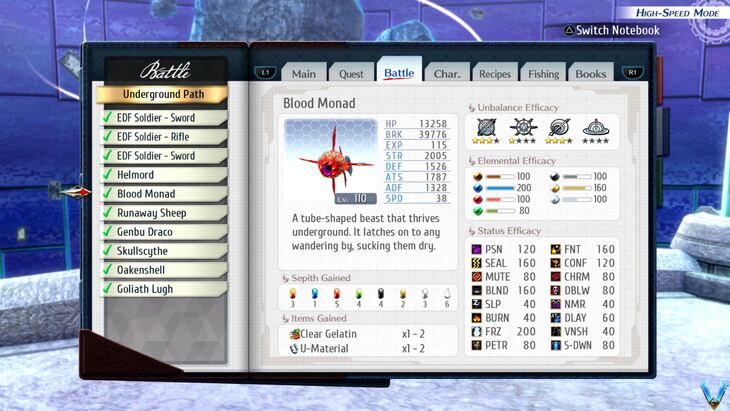Click the Clear Gelatin item icon
The image size is (730, 411).
(x=294, y=334)
